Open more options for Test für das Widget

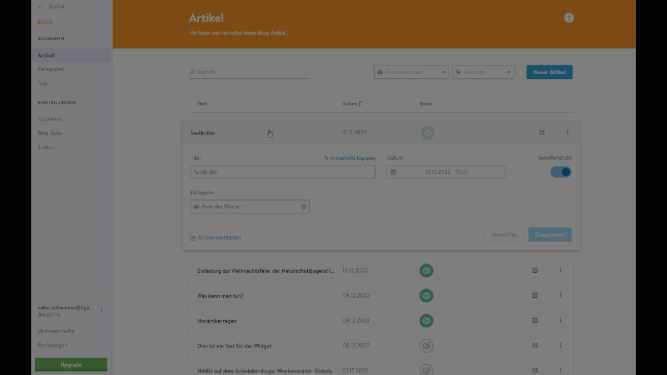(x=560, y=346)
